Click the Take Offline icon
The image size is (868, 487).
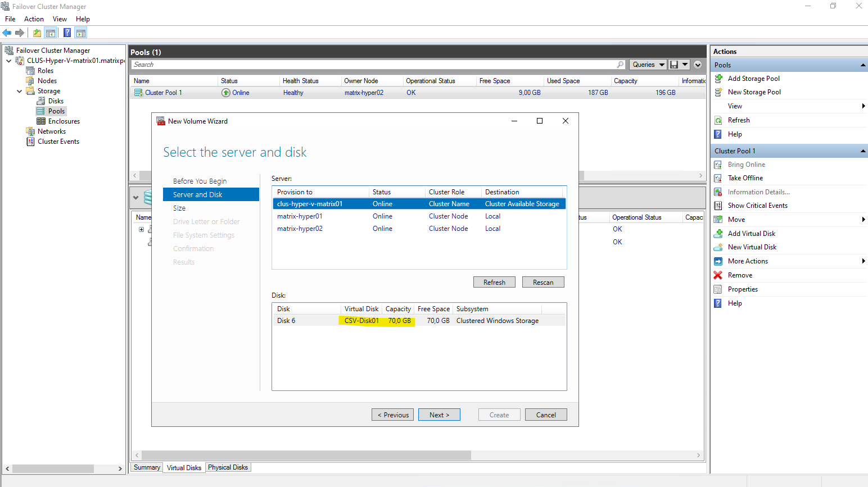(x=718, y=178)
